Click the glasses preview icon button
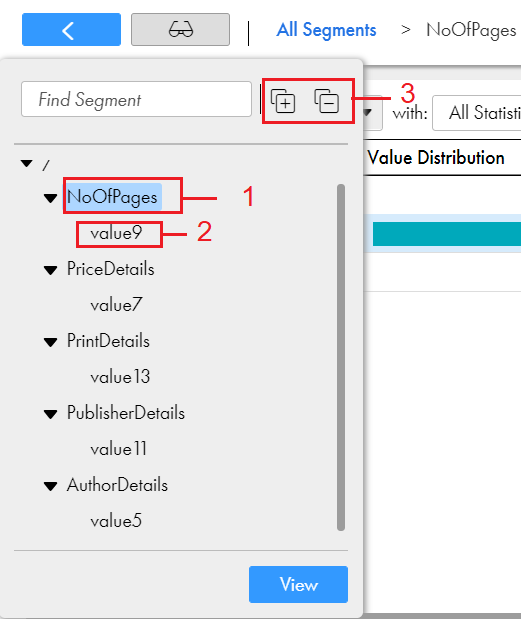521x619 pixels. [180, 30]
